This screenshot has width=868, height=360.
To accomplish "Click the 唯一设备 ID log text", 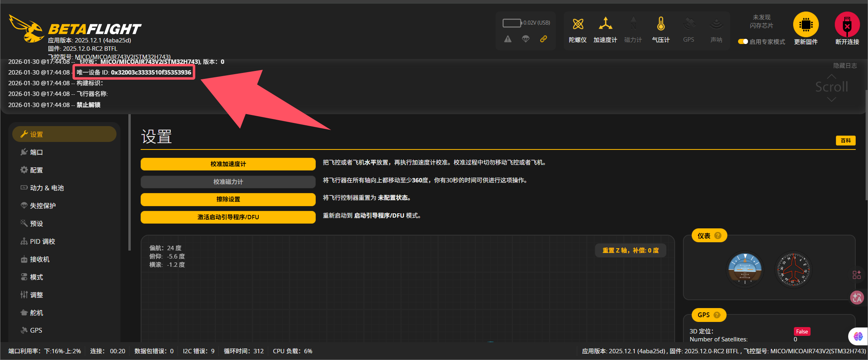I will (134, 73).
